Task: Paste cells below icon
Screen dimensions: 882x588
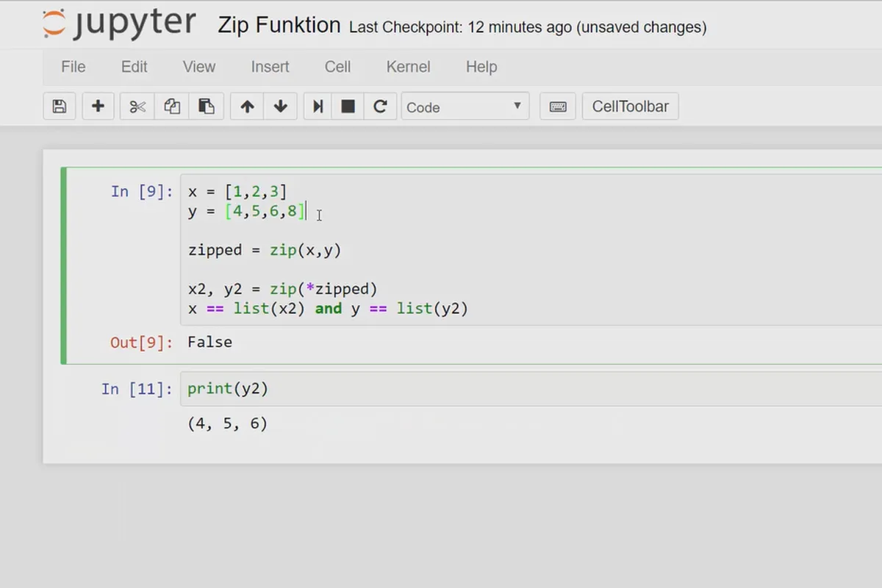Action: tap(207, 107)
